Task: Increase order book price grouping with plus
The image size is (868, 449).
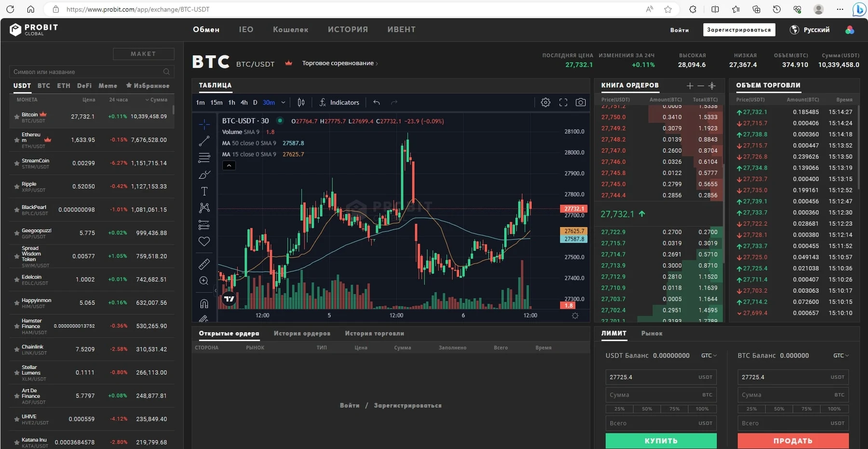Action: (690, 86)
